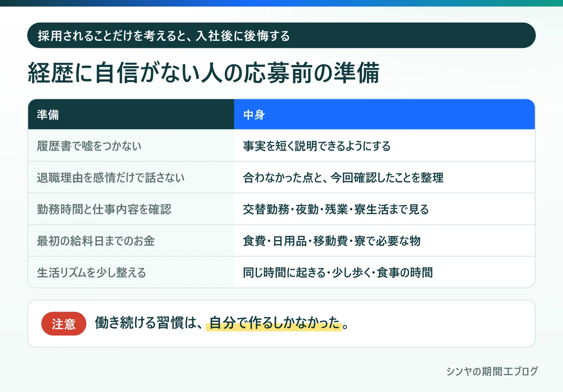Select the cell 勤務時間と仕事内容を確認
This screenshot has height=392, width=563.
(x=131, y=209)
